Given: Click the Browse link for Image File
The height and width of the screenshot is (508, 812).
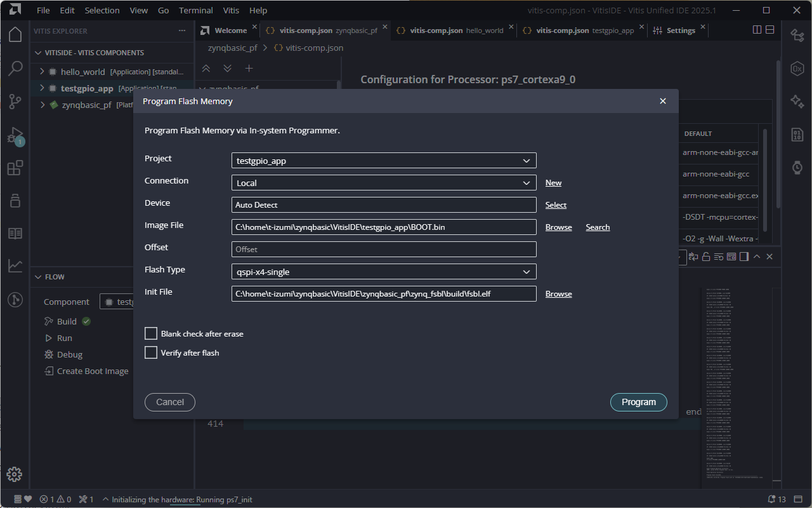Looking at the screenshot, I should [558, 227].
